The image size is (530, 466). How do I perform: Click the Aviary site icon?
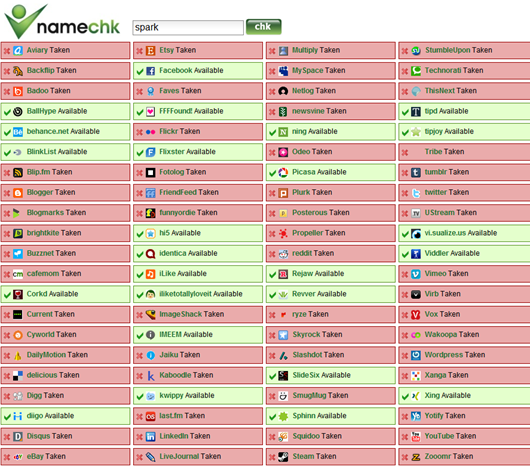(18, 51)
